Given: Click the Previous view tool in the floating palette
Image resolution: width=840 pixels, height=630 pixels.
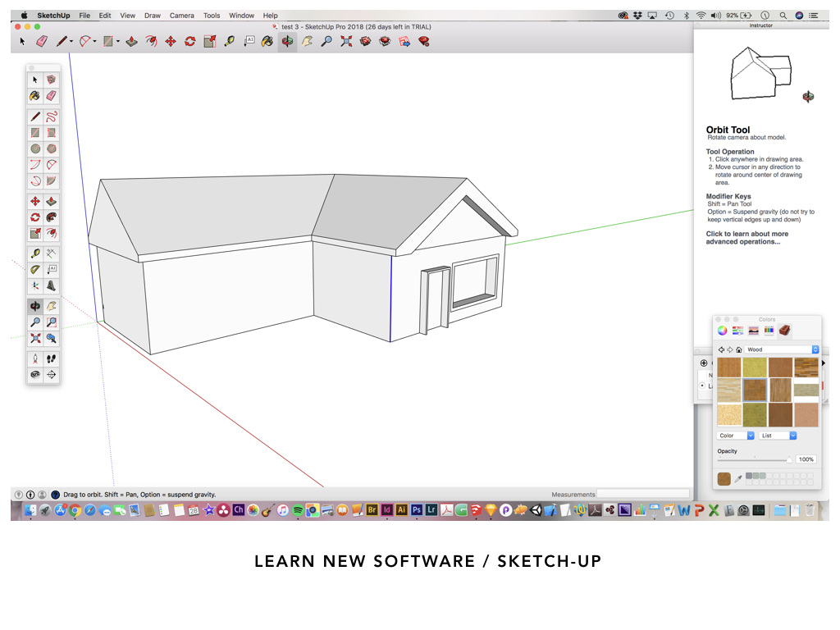Looking at the screenshot, I should tap(51, 339).
